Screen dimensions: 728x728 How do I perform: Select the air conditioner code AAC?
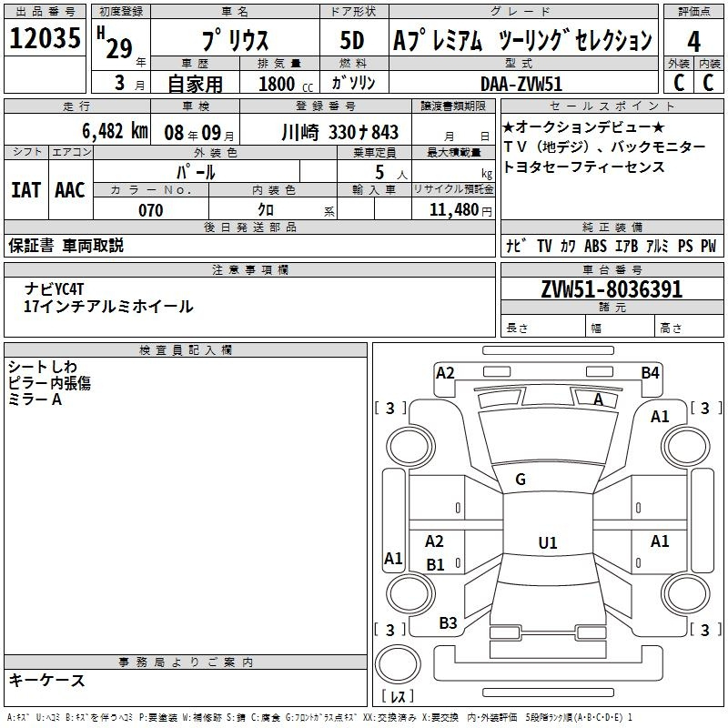(x=70, y=190)
